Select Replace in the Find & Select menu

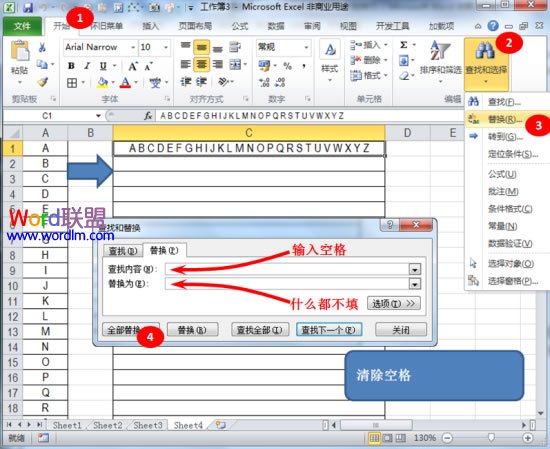coord(504,119)
